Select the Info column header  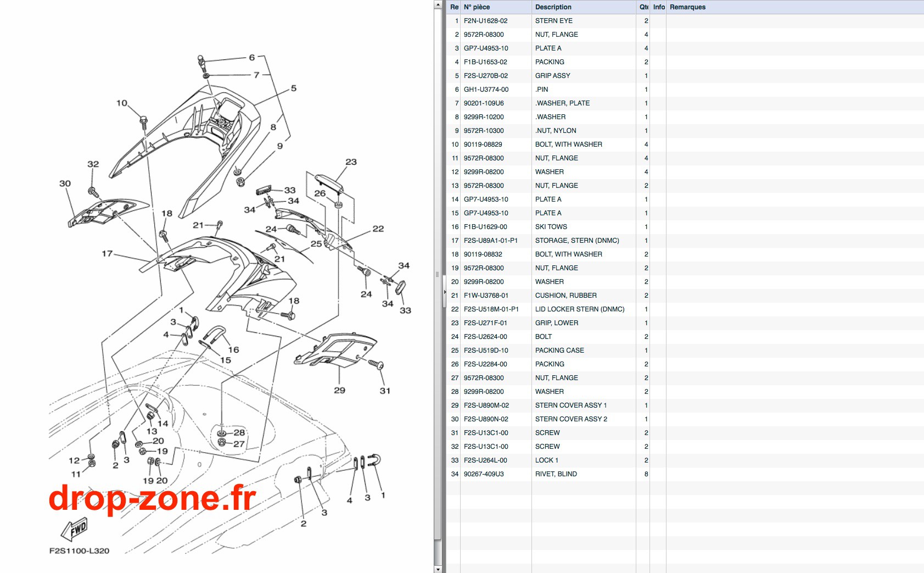659,7
